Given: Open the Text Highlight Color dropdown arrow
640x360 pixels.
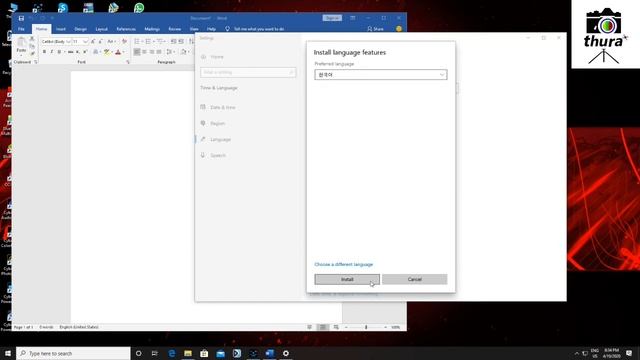Looking at the screenshot, I should click(112, 52).
